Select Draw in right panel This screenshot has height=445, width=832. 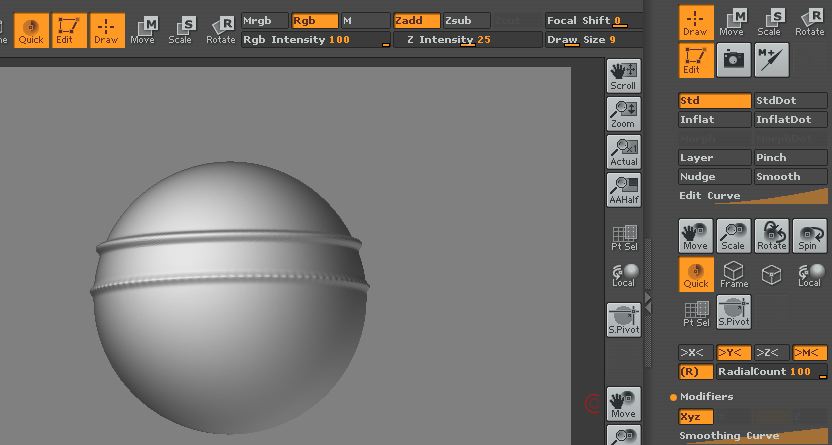[696, 23]
